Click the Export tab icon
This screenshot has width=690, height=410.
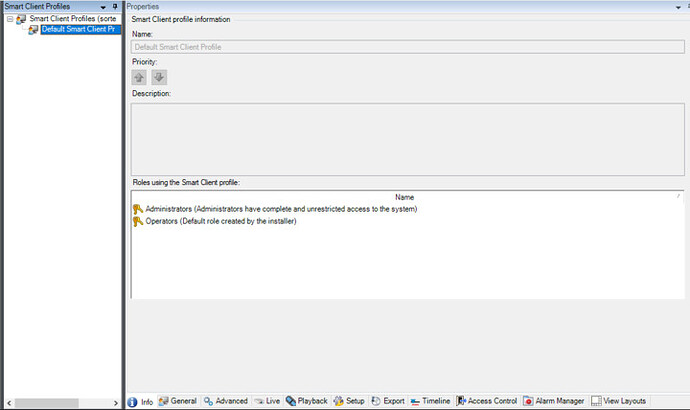(376, 401)
